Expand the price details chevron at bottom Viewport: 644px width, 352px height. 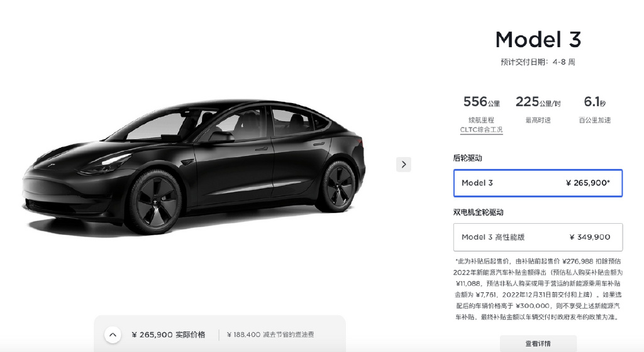tap(113, 335)
